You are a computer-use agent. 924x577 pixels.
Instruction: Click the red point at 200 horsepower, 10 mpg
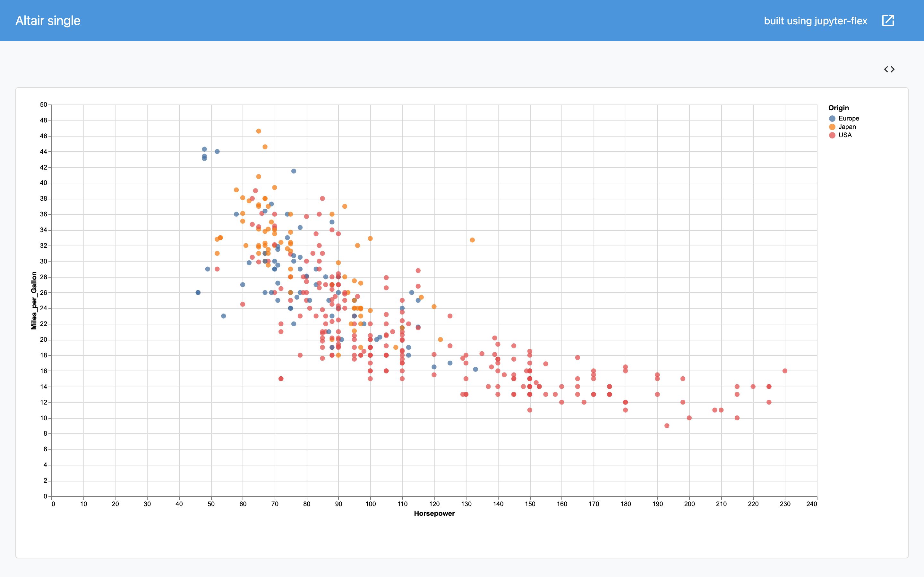tap(689, 418)
